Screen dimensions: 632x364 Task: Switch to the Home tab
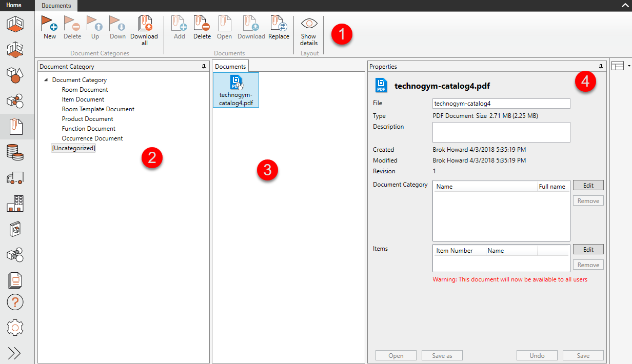point(14,5)
